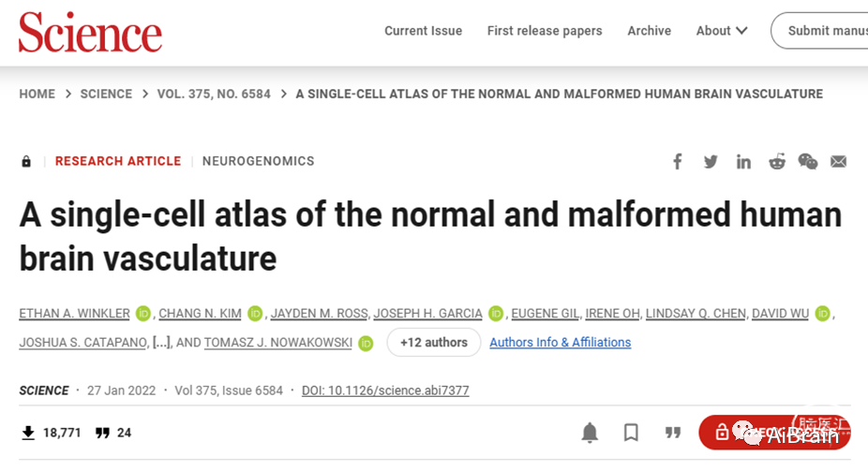Open ORCID icon next to Ethan A. Winkler

tap(143, 314)
